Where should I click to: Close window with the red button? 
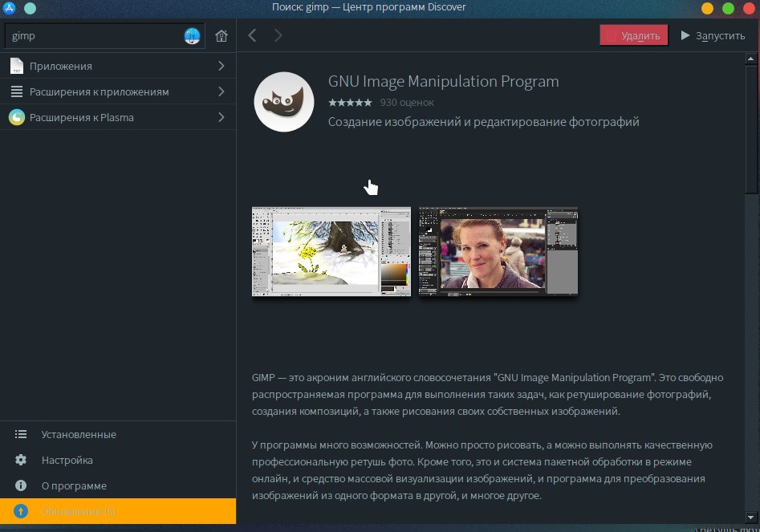[x=749, y=8]
